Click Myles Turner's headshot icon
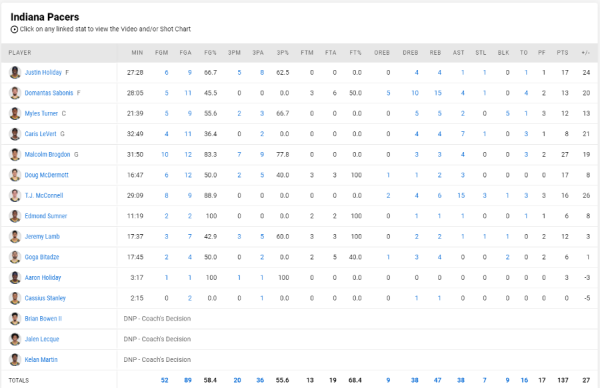This screenshot has width=600, height=388. click(15, 113)
